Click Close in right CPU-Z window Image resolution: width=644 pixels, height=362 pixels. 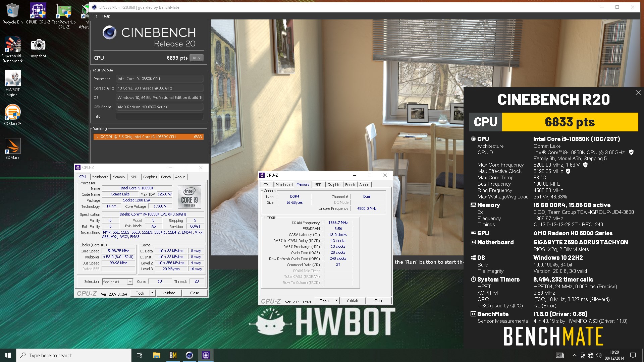point(379,301)
